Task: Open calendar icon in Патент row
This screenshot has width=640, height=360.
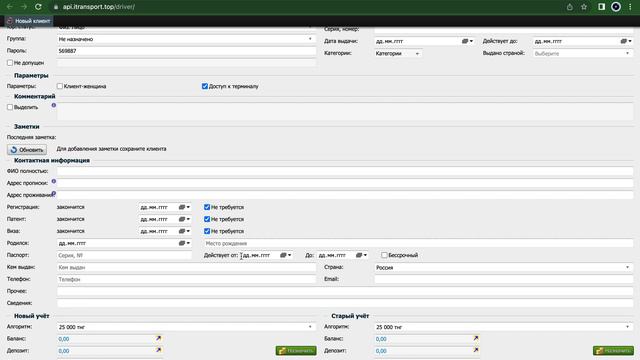Action: 184,219
